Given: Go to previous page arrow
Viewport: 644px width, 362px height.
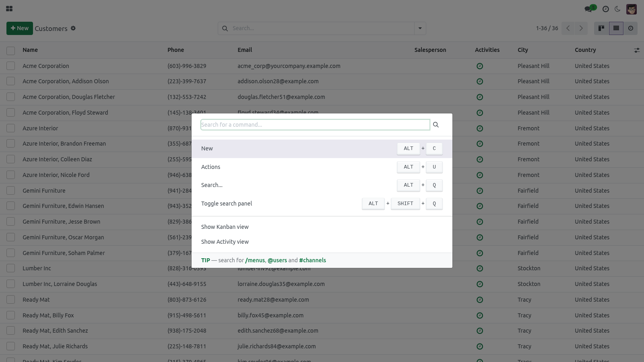Looking at the screenshot, I should (x=568, y=28).
